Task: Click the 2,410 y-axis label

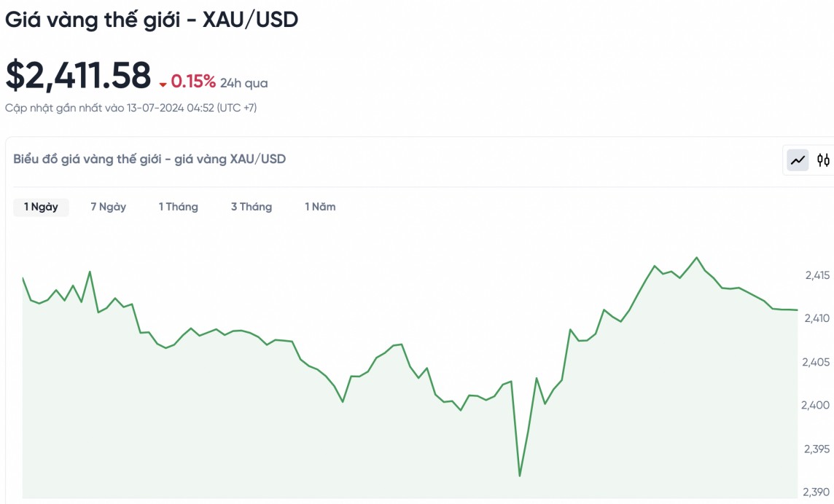Action: (817, 318)
